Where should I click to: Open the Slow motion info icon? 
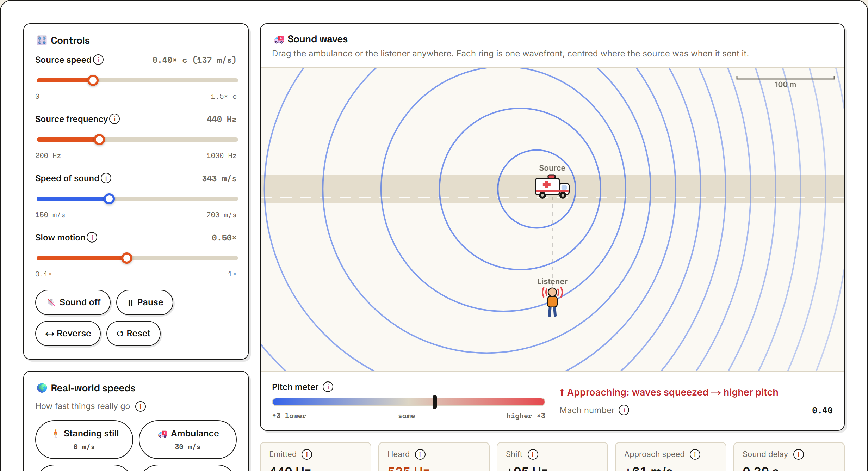92,237
